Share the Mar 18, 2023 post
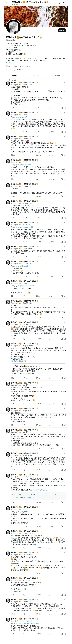Viewport: 72px width, 644px height. (x=65, y=155)
